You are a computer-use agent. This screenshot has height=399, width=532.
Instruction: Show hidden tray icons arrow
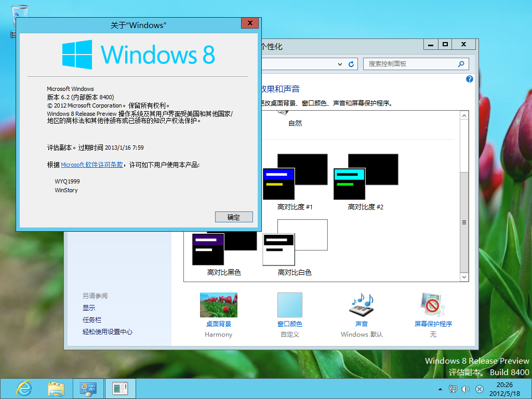(440, 389)
